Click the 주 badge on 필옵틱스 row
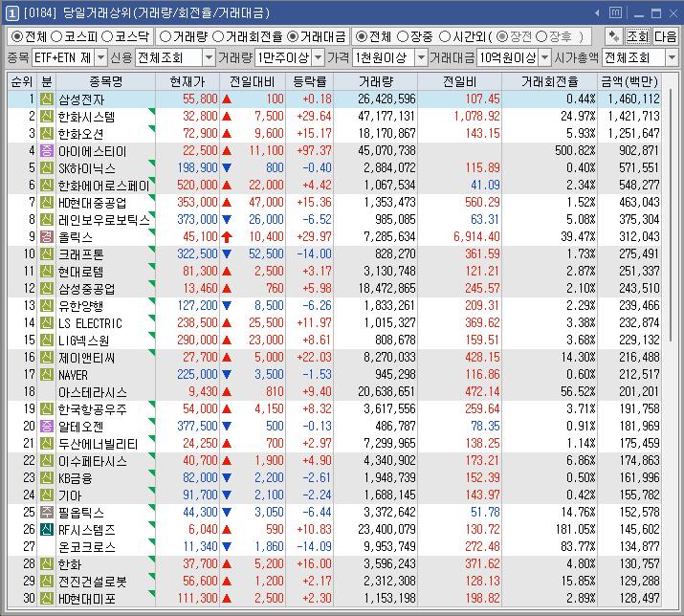Viewport: 684px width, 616px height. [x=47, y=512]
